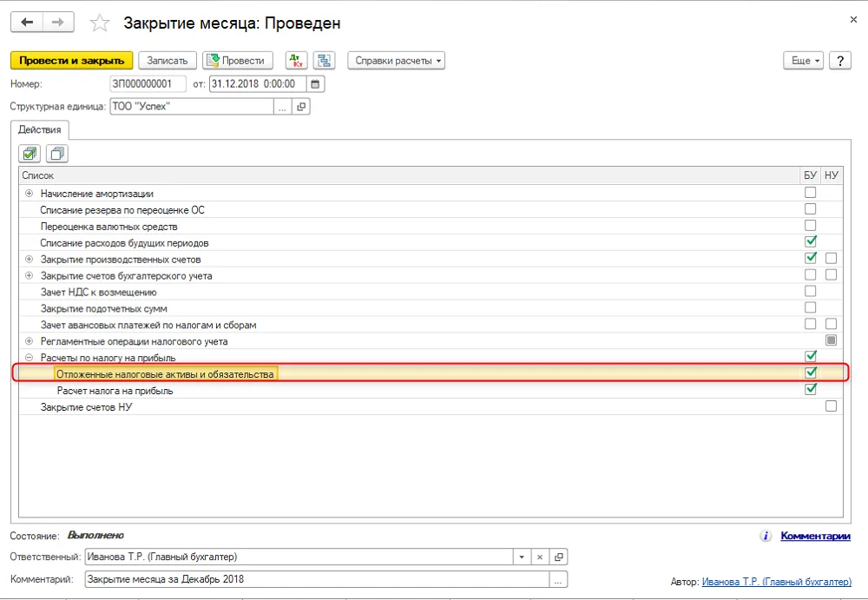868x600 pixels.
Task: Toggle БУ checkbox for Начисление амортизации
Action: [x=811, y=193]
